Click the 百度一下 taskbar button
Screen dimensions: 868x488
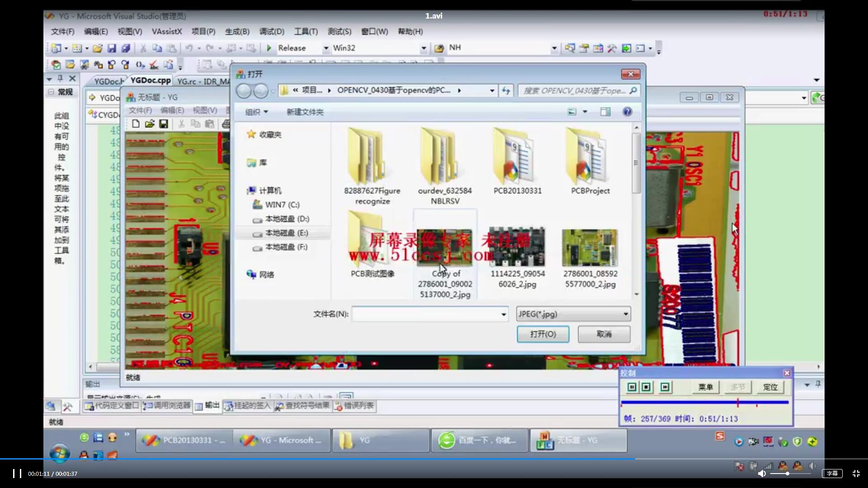coord(479,441)
